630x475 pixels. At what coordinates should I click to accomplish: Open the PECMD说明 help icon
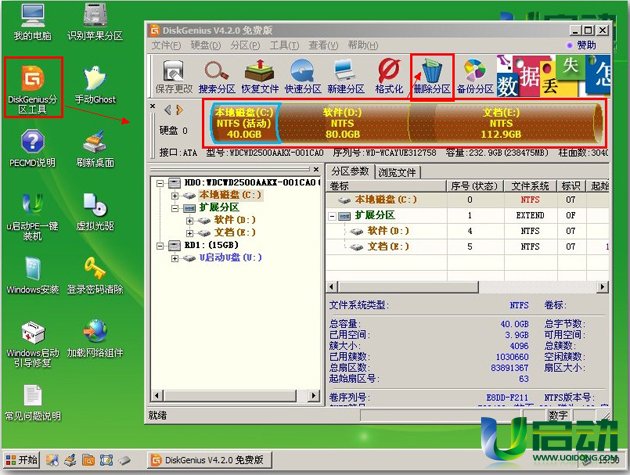coord(33,149)
